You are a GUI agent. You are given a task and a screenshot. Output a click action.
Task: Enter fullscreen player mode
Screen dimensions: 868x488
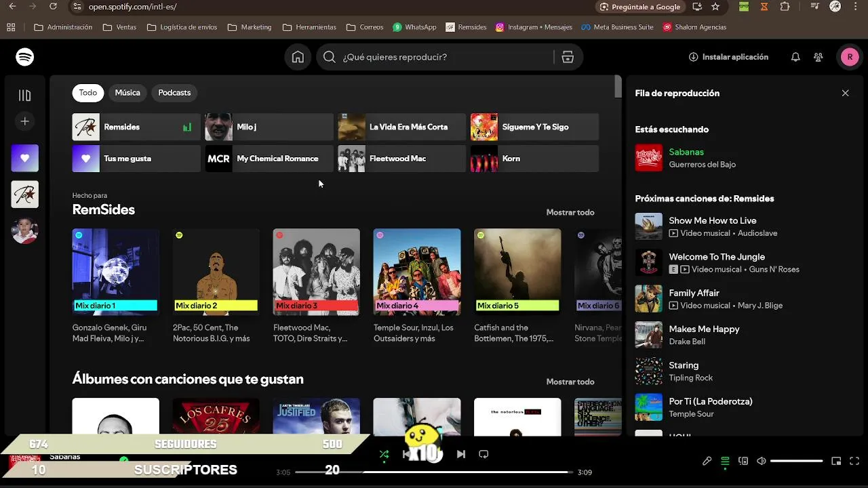854,461
